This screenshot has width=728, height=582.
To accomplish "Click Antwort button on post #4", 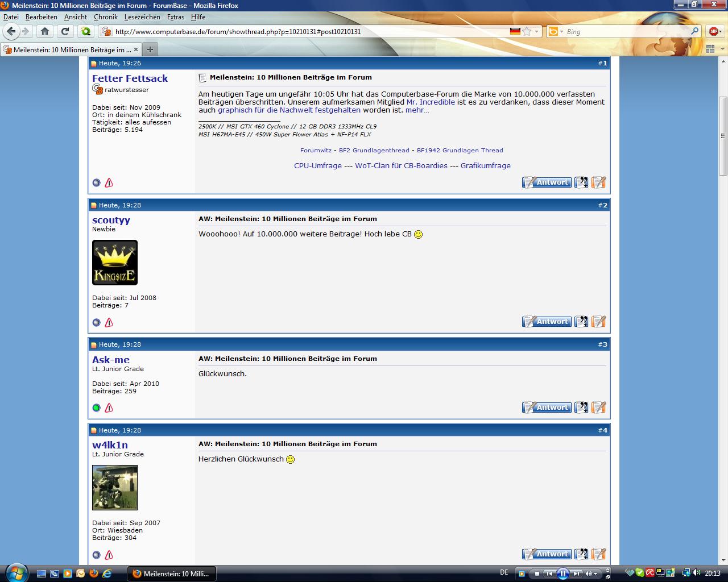I will coord(547,554).
